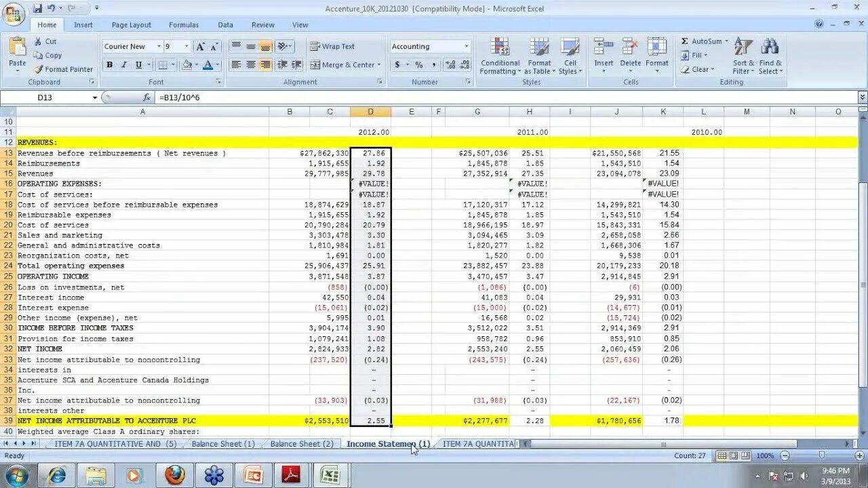The image size is (868, 488).
Task: Switch to the Formulas tab
Action: [x=184, y=25]
